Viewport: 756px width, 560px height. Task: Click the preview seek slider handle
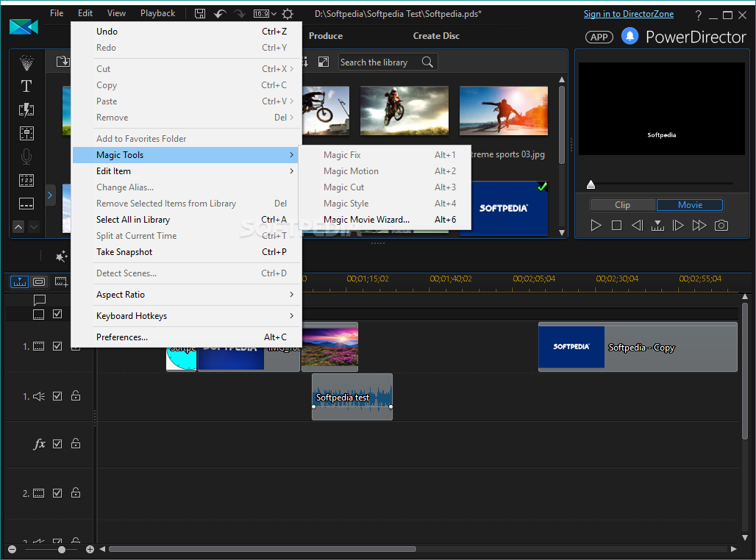click(x=591, y=184)
